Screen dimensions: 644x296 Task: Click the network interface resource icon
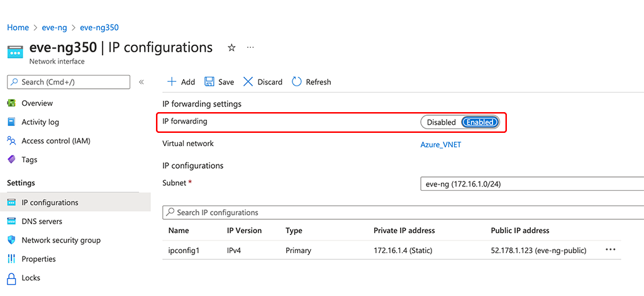click(x=15, y=52)
